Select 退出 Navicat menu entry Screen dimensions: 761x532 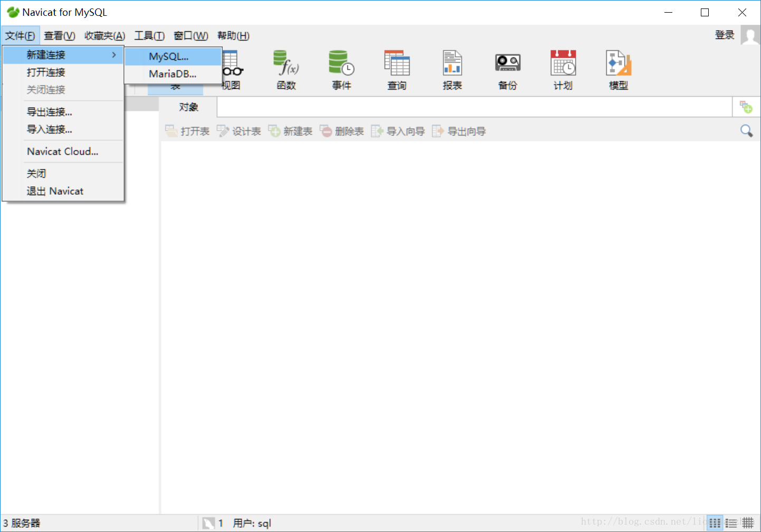pyautogui.click(x=63, y=191)
